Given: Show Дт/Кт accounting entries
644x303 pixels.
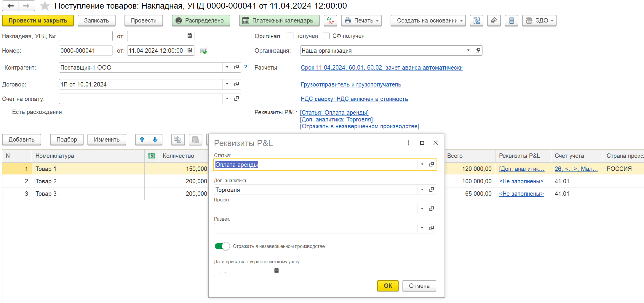Looking at the screenshot, I should click(330, 20).
